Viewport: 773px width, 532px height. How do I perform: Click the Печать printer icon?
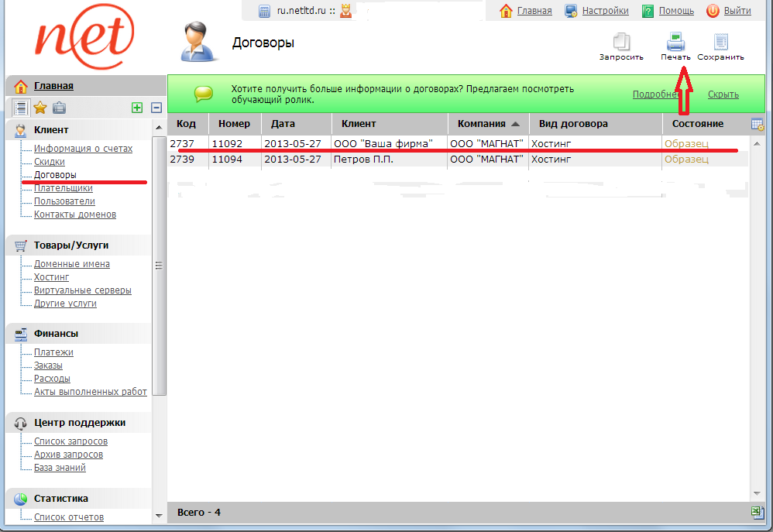click(675, 42)
